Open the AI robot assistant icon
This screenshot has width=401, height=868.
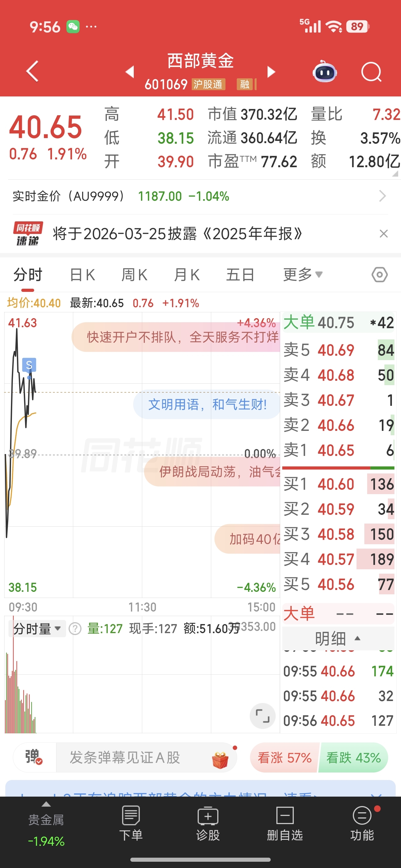pos(325,72)
